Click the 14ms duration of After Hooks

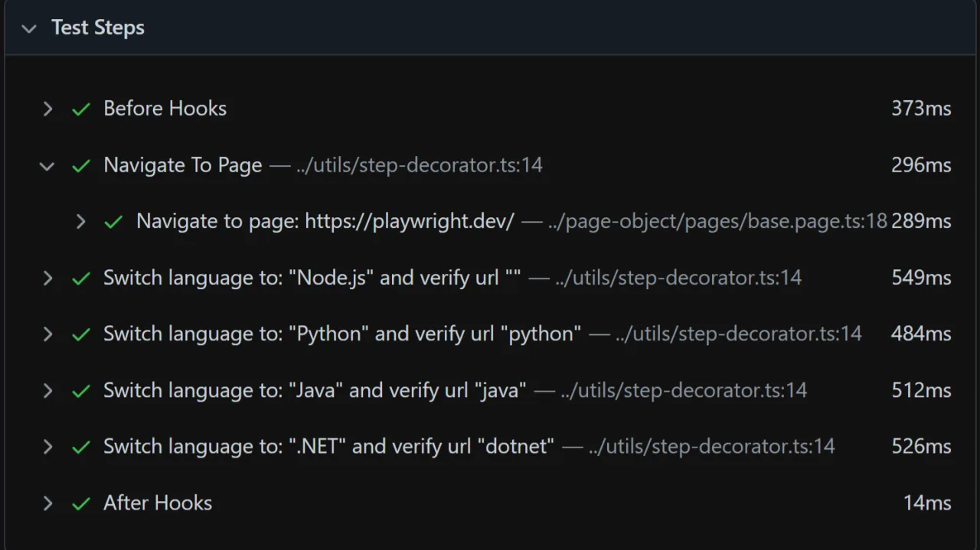[x=927, y=503]
